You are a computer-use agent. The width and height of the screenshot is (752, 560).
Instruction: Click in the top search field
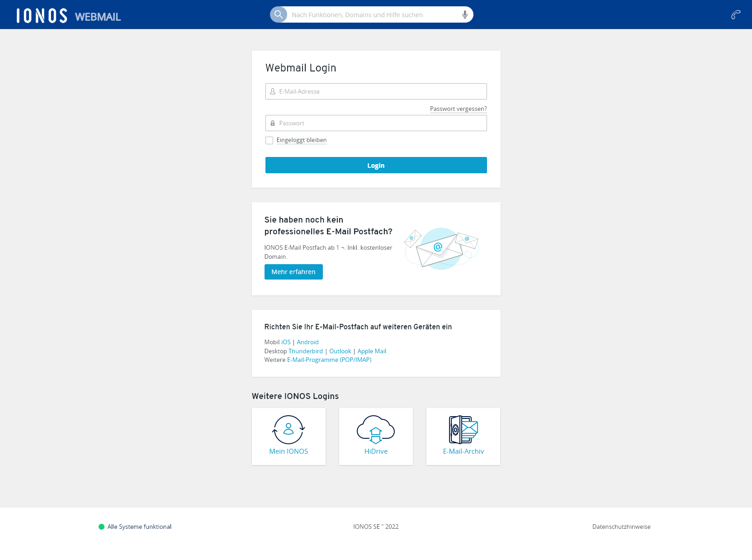[x=373, y=15]
